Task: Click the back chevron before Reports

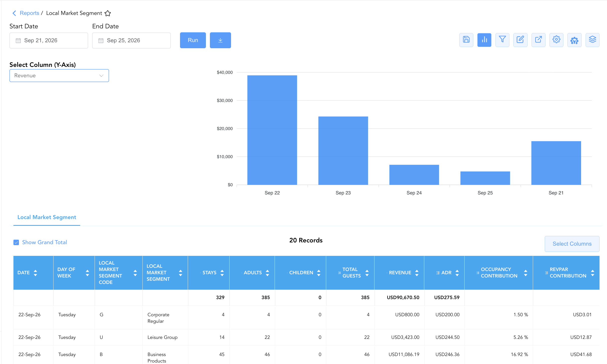Action: [x=14, y=13]
